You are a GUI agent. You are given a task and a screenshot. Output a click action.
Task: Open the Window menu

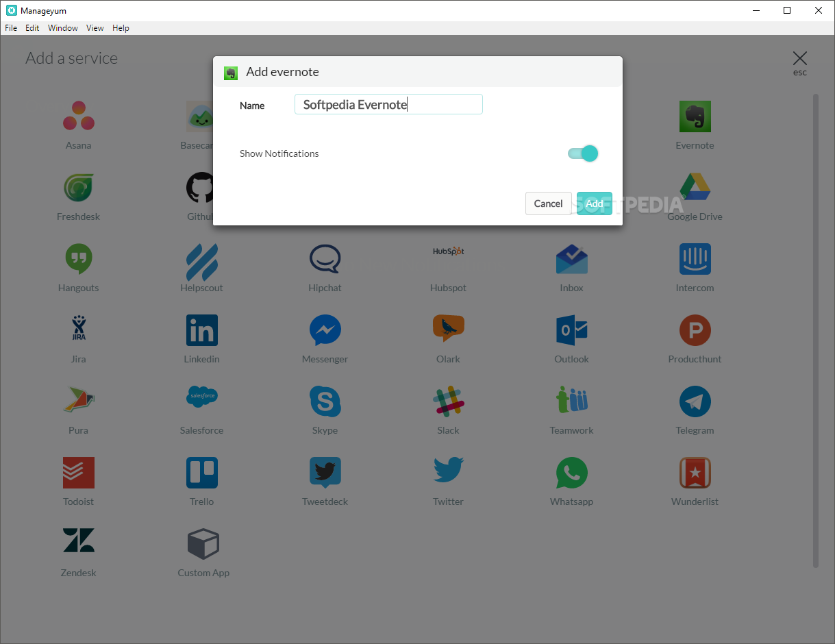pos(63,28)
